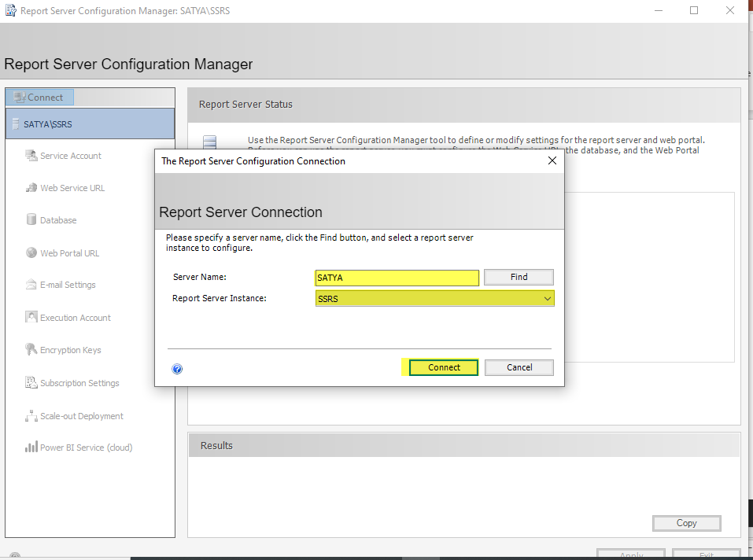
Task: Click the Connect toolbar item in sidebar
Action: 39,98
